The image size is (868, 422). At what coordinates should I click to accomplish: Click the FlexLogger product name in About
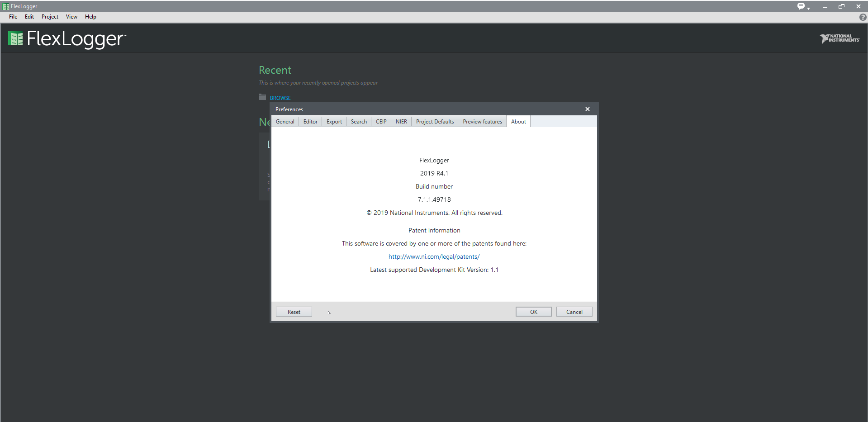pos(434,160)
